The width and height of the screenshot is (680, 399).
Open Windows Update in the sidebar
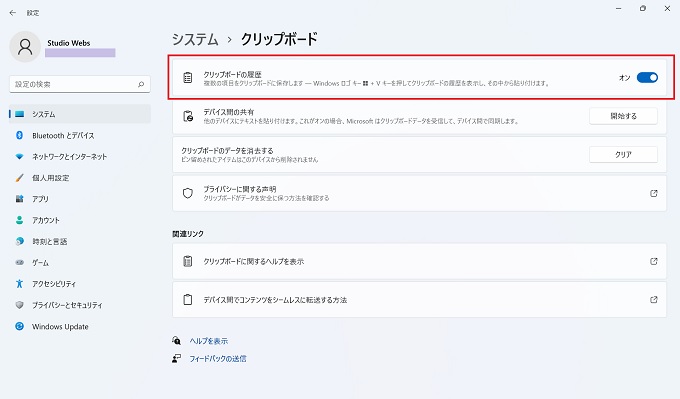coord(80,326)
